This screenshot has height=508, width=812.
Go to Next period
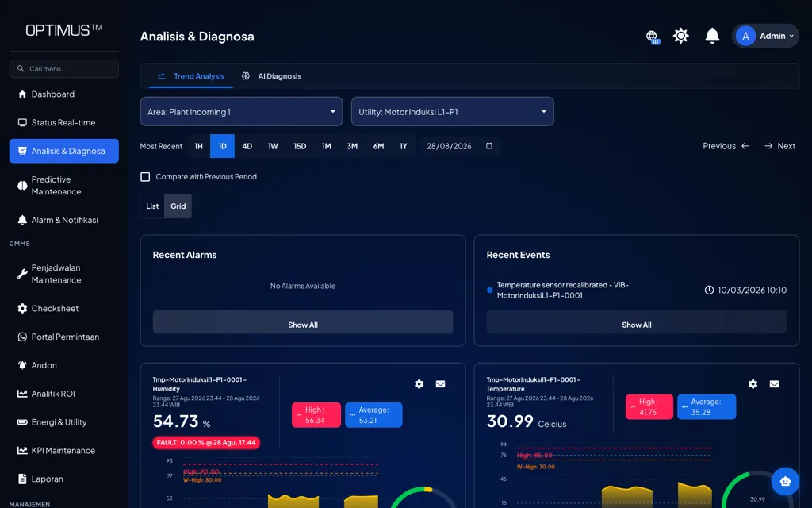780,146
